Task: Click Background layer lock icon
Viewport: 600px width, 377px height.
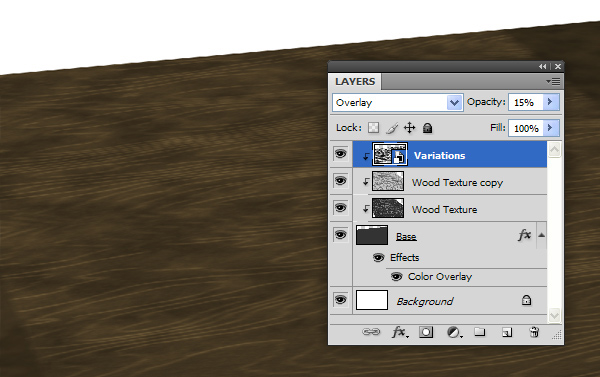Action: (527, 300)
